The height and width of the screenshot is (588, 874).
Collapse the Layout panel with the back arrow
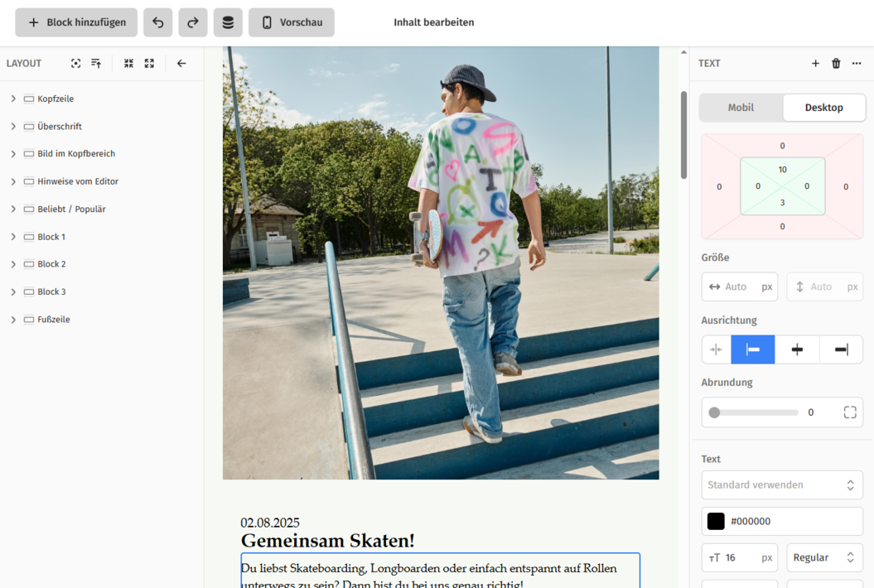click(181, 63)
